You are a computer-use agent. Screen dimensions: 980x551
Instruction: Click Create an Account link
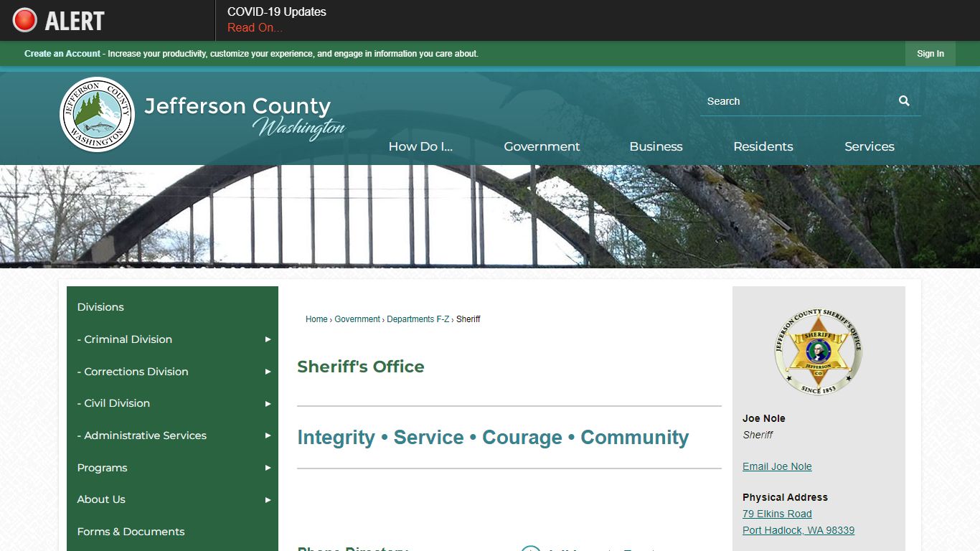(62, 54)
